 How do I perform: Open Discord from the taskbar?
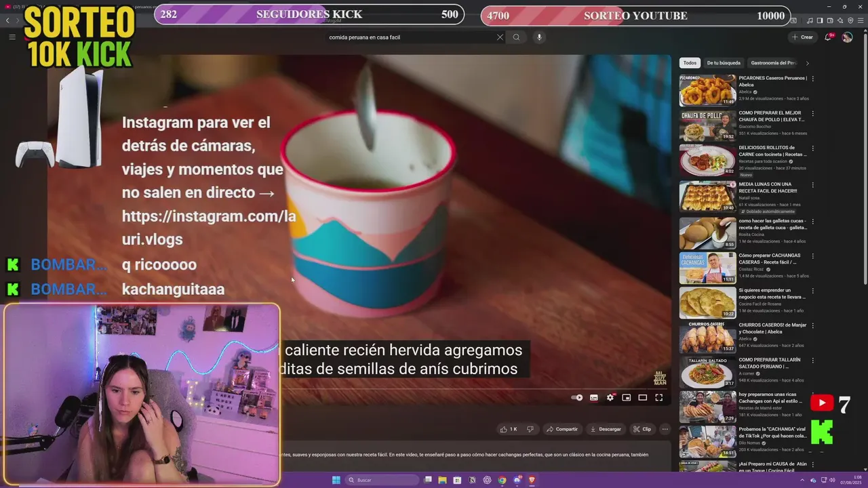pos(517,480)
